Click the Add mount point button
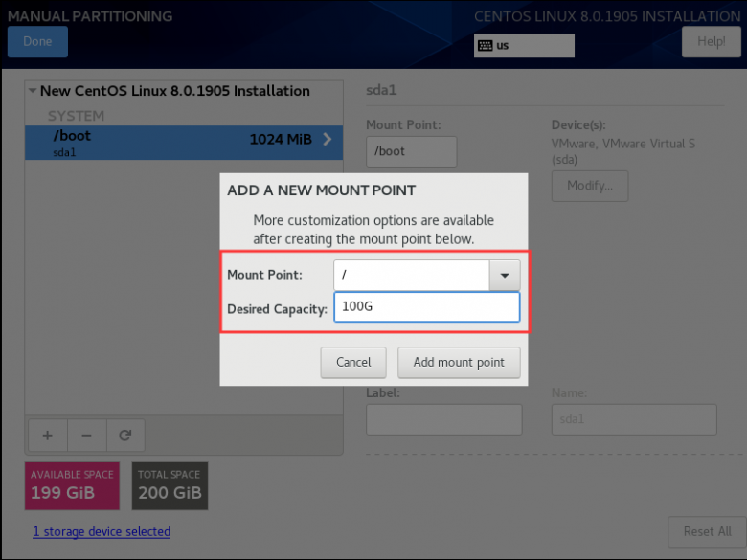 point(459,363)
